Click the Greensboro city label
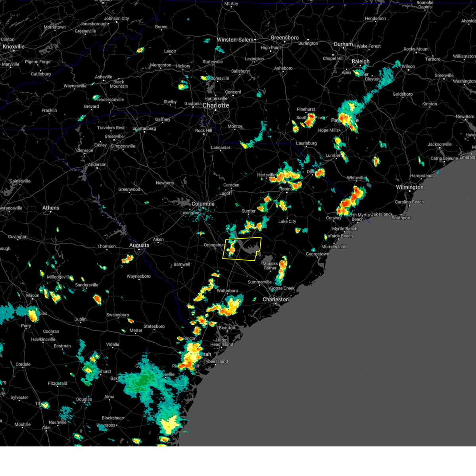The image size is (476, 476). [x=284, y=38]
